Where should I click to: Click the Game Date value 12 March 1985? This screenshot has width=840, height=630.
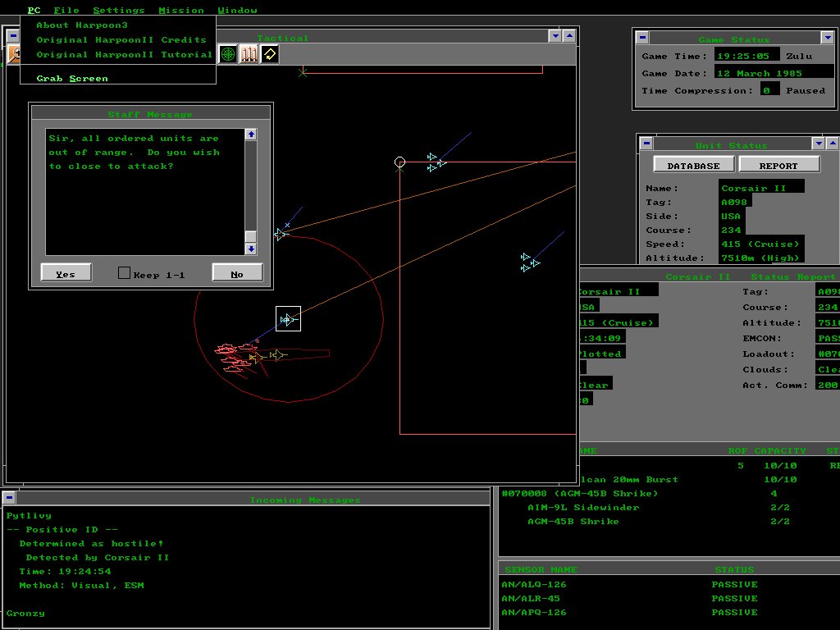774,73
